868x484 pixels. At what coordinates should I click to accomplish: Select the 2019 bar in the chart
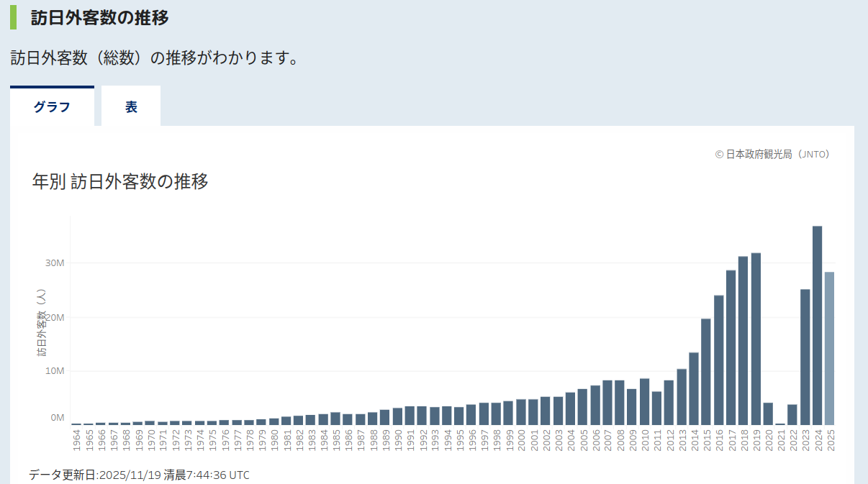click(x=756, y=339)
